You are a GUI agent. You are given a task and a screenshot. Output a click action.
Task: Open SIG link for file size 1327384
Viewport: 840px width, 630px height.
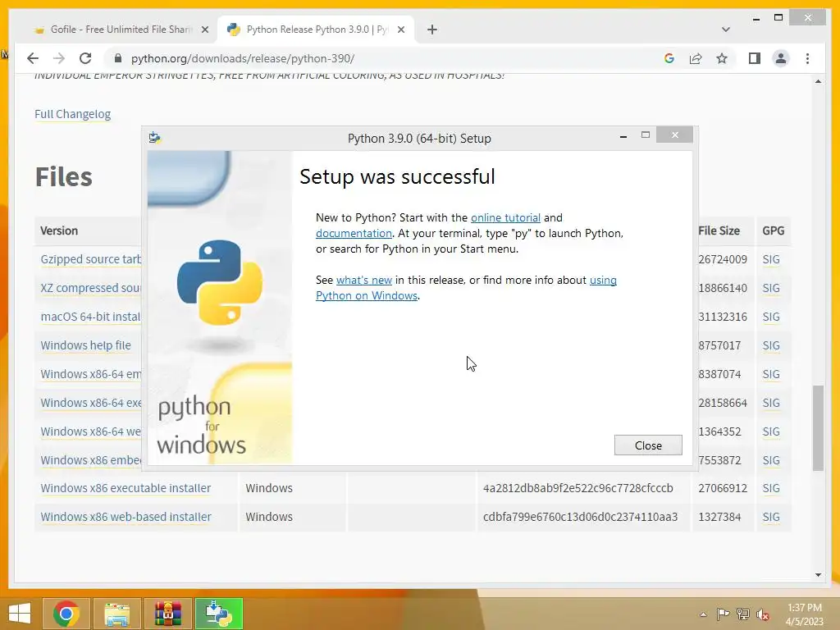pos(771,517)
